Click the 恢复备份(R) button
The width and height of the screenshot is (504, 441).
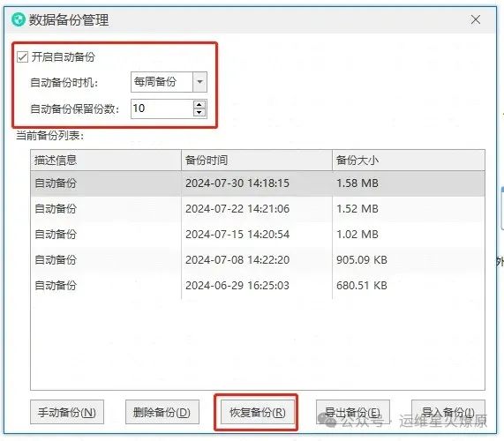[257, 412]
